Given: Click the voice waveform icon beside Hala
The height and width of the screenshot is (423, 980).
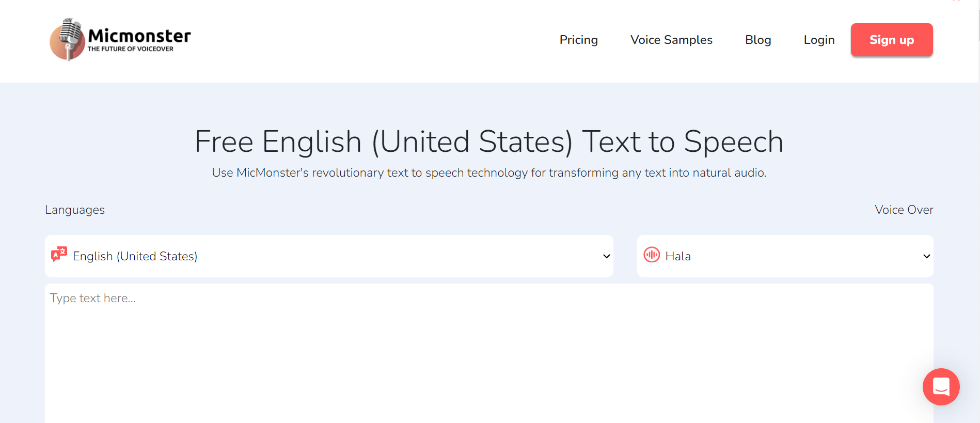Looking at the screenshot, I should click(x=652, y=255).
